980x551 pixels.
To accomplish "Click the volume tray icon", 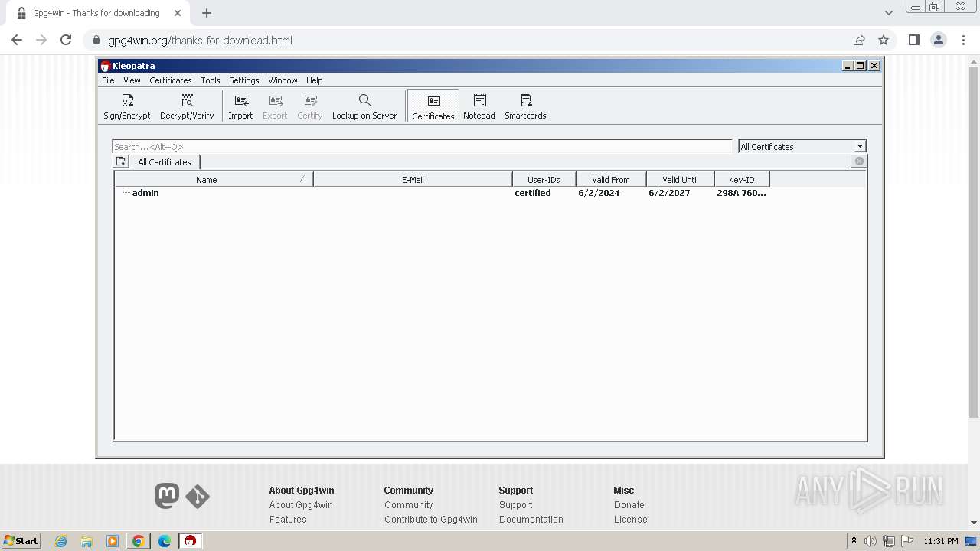I will coord(871,541).
